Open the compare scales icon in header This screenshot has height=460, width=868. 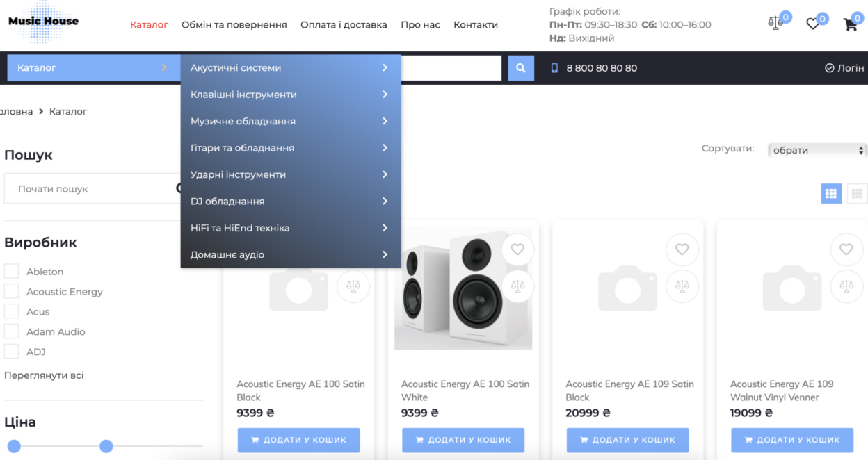point(775,23)
